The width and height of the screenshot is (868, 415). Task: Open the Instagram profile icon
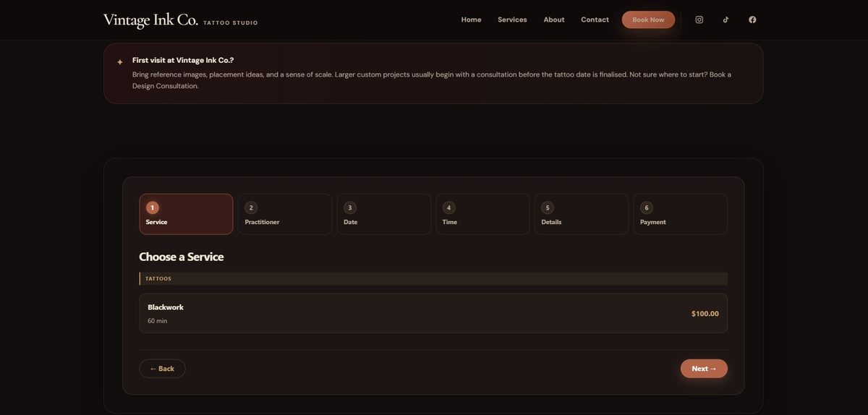(699, 20)
